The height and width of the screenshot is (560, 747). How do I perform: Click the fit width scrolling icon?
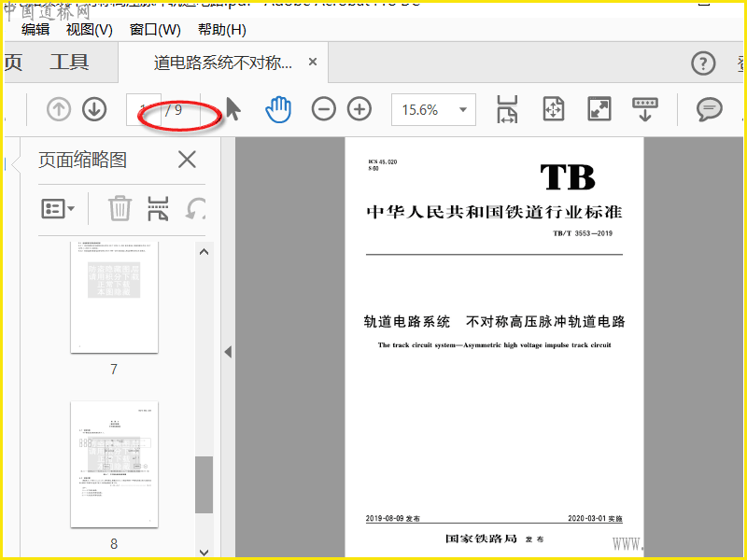(x=507, y=109)
